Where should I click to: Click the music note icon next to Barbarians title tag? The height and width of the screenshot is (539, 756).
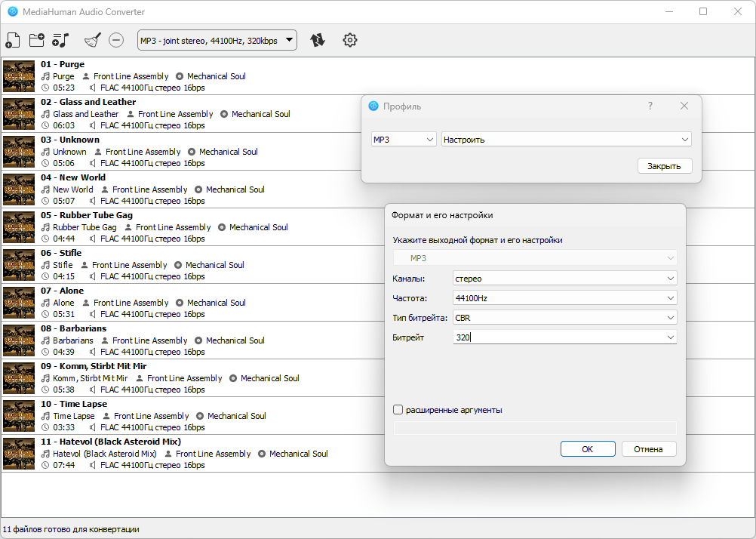pos(45,340)
